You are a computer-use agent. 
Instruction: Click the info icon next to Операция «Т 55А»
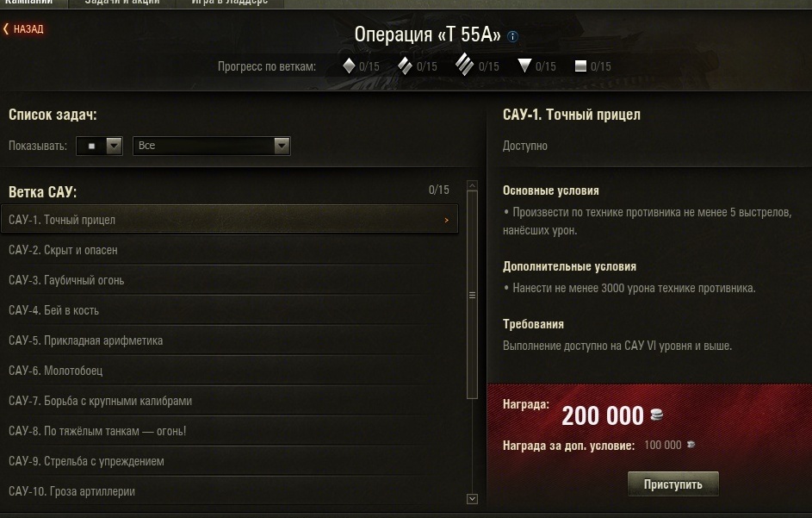tap(512, 37)
